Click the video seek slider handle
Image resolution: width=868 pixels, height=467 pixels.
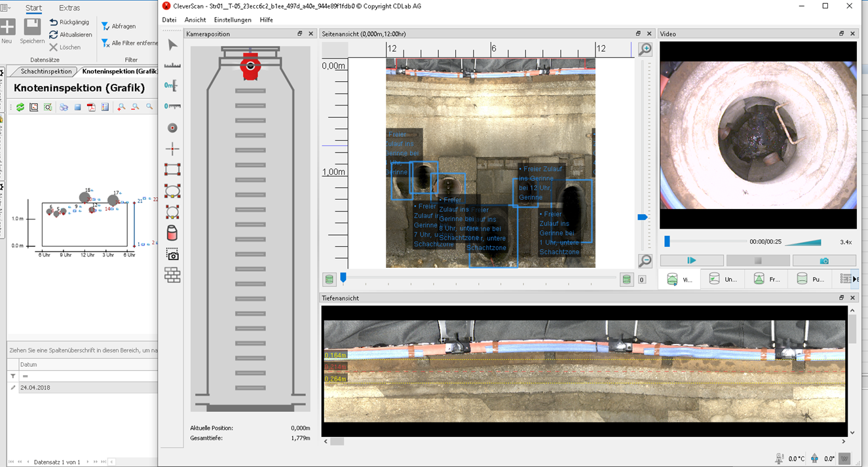click(667, 242)
